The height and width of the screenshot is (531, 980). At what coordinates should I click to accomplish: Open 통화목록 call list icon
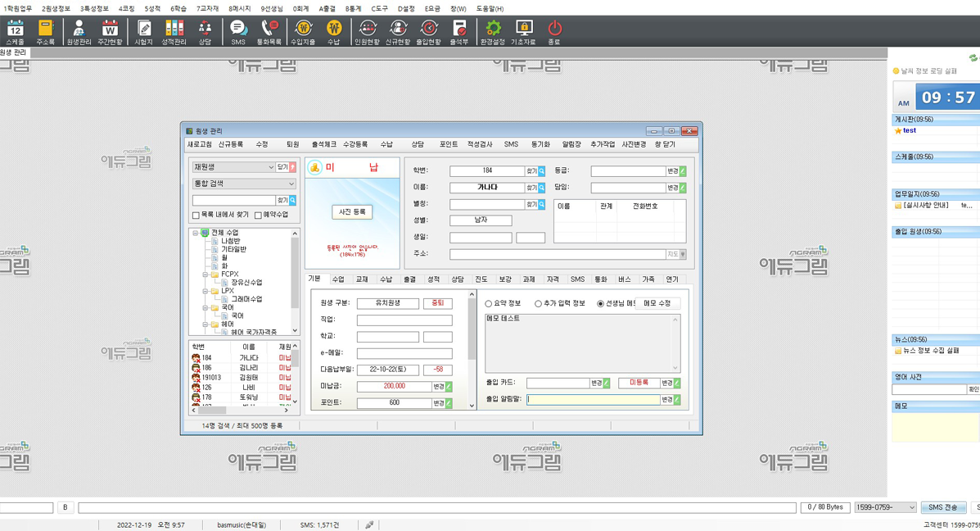[269, 30]
